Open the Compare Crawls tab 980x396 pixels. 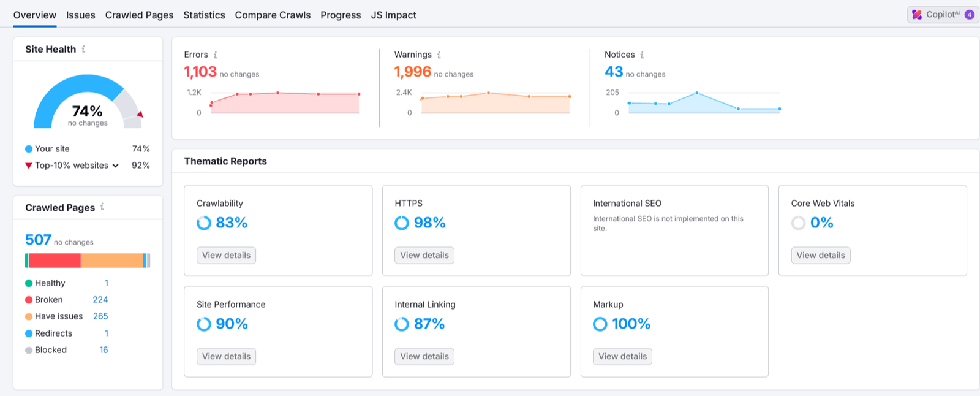point(273,15)
